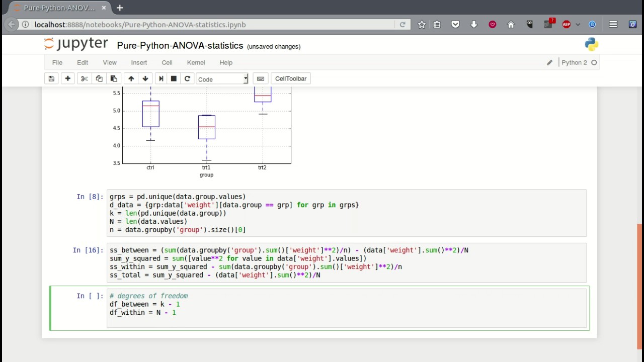The width and height of the screenshot is (644, 362).
Task: Open the Insert menu
Action: (139, 62)
